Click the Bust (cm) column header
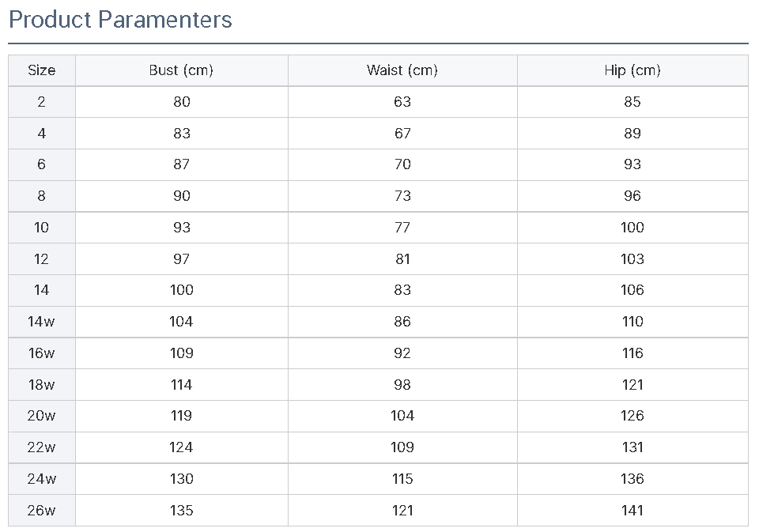The image size is (759, 532). (182, 70)
